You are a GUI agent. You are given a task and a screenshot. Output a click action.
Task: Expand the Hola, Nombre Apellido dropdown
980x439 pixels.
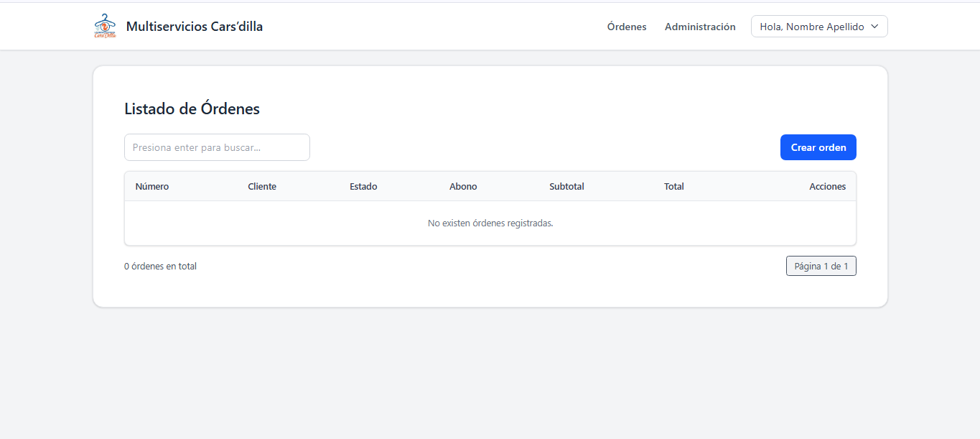[x=819, y=27]
